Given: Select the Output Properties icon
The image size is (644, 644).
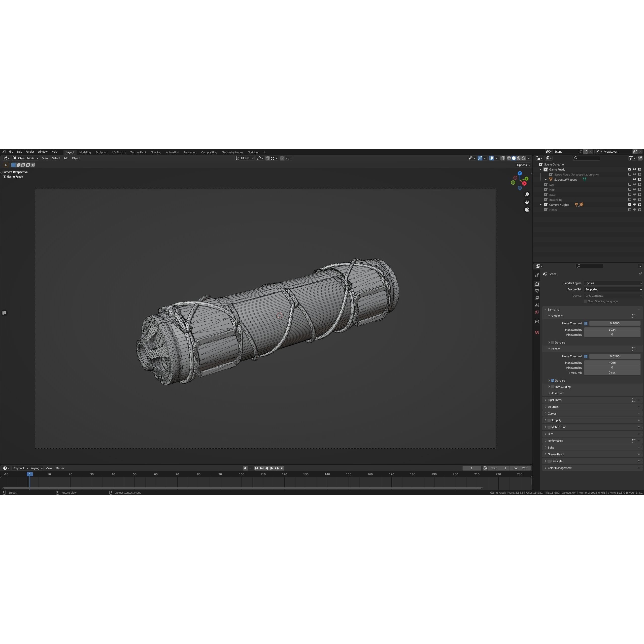Looking at the screenshot, I should pos(537,291).
